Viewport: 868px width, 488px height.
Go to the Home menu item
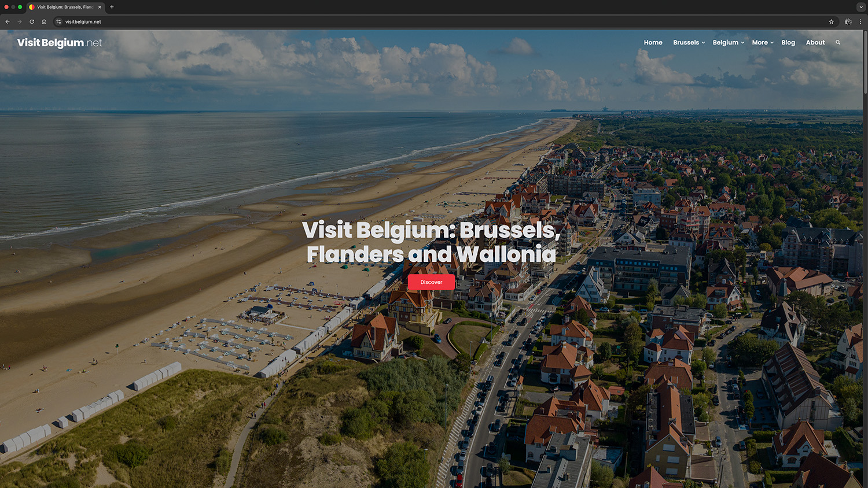click(653, 43)
